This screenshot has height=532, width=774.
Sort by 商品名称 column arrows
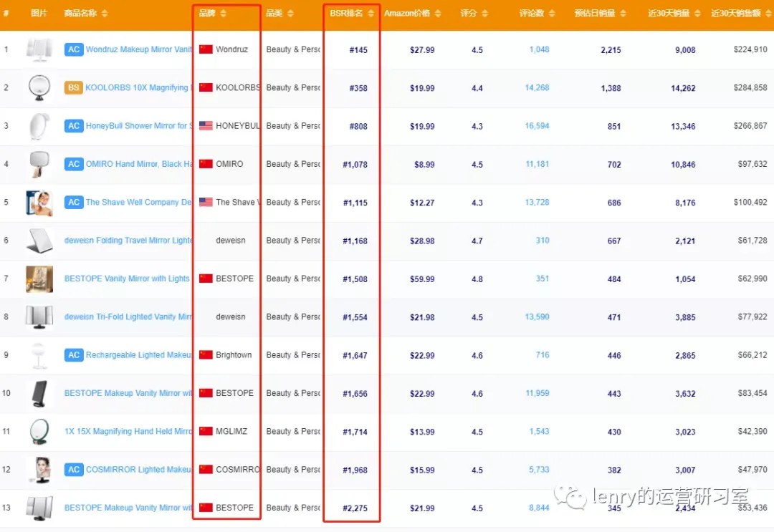105,14
